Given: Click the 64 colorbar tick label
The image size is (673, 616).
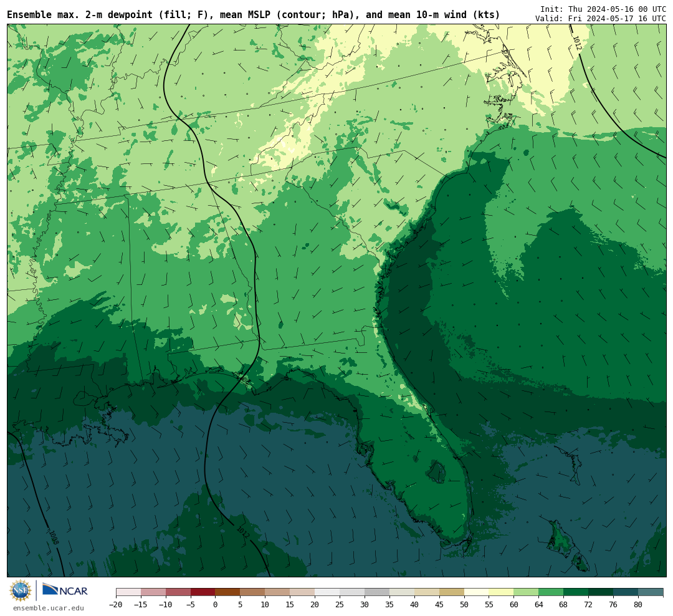Looking at the screenshot, I should [x=539, y=604].
